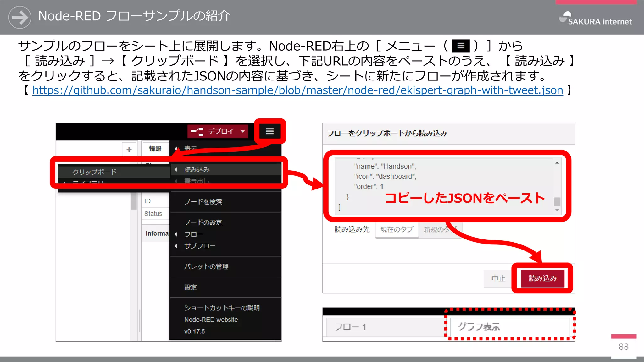The image size is (644, 362).
Task: Expand the 読み込み import submenu
Action: [225, 169]
